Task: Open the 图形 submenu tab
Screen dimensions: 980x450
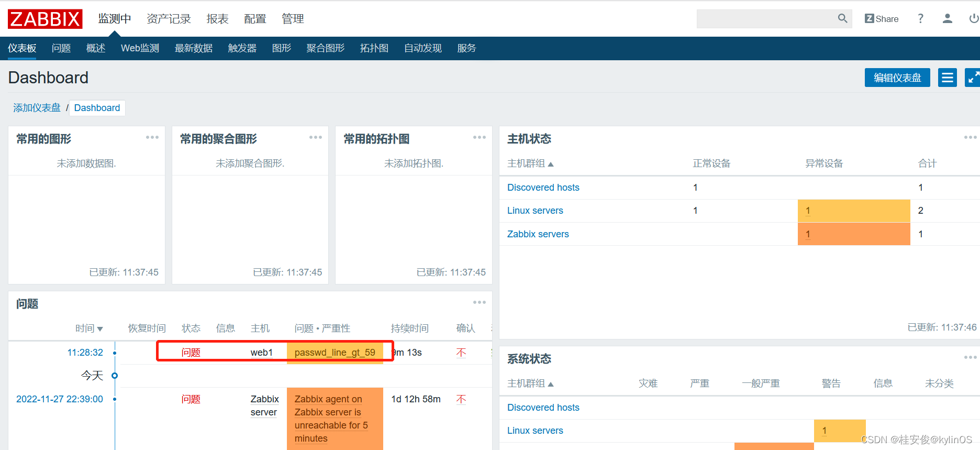Action: (282, 48)
